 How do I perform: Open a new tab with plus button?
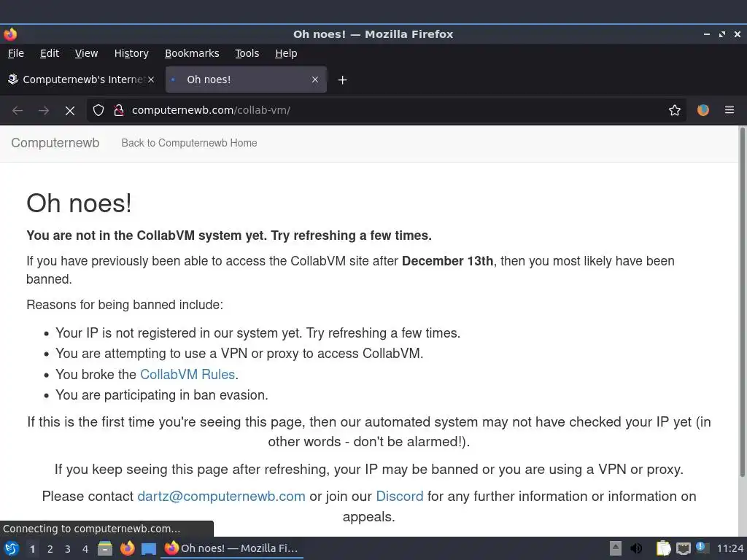coord(343,79)
